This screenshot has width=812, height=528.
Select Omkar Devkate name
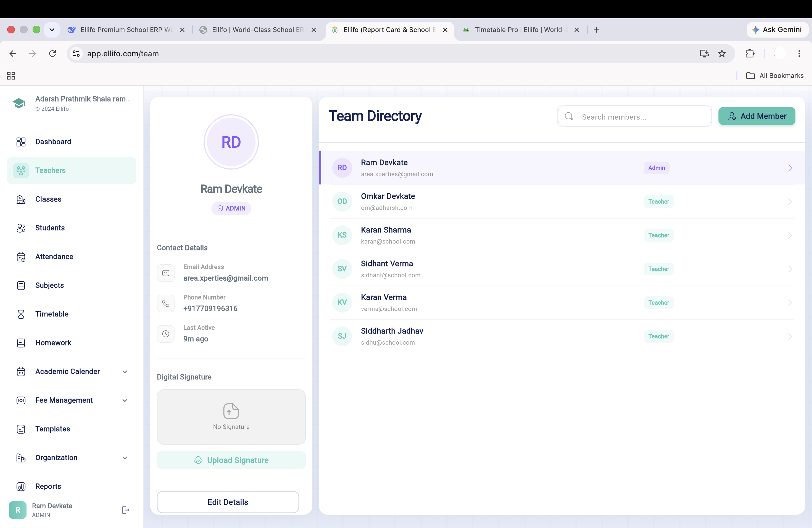(x=388, y=196)
